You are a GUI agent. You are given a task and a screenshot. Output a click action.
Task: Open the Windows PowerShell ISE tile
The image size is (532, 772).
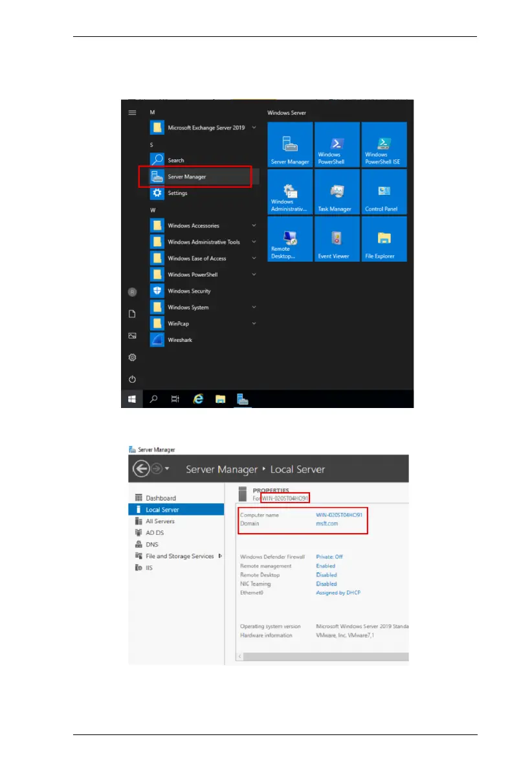click(384, 145)
